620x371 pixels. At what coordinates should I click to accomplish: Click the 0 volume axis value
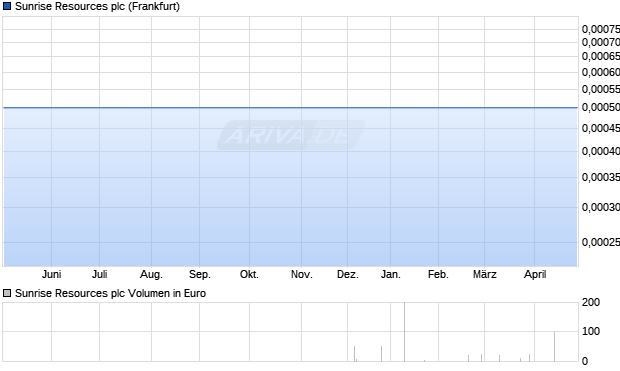(x=585, y=361)
